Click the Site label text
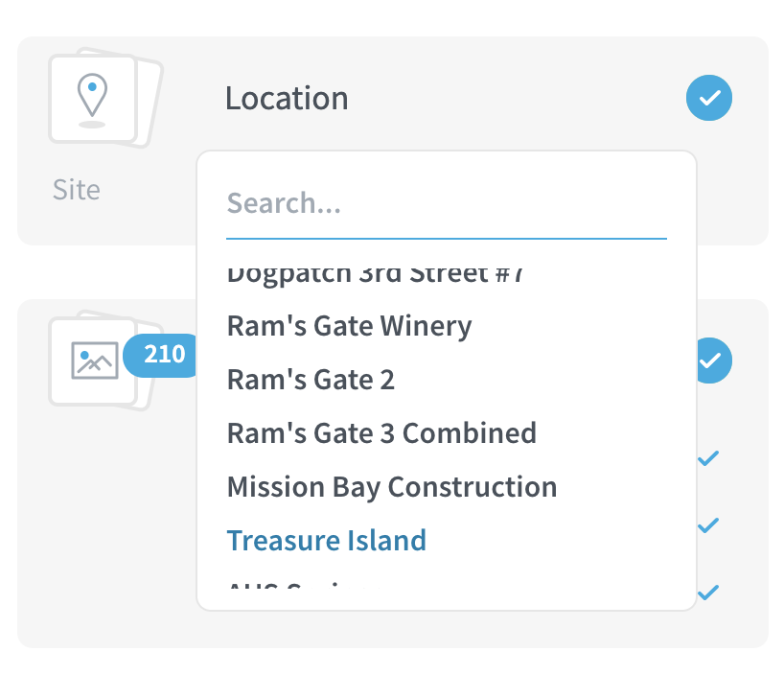The image size is (784, 675). (77, 190)
